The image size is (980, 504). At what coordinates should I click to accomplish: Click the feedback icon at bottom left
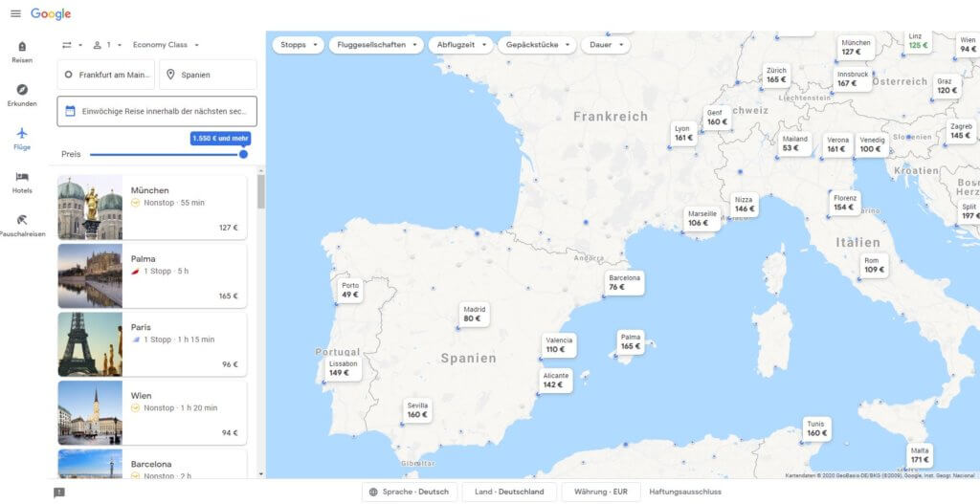coord(59,493)
